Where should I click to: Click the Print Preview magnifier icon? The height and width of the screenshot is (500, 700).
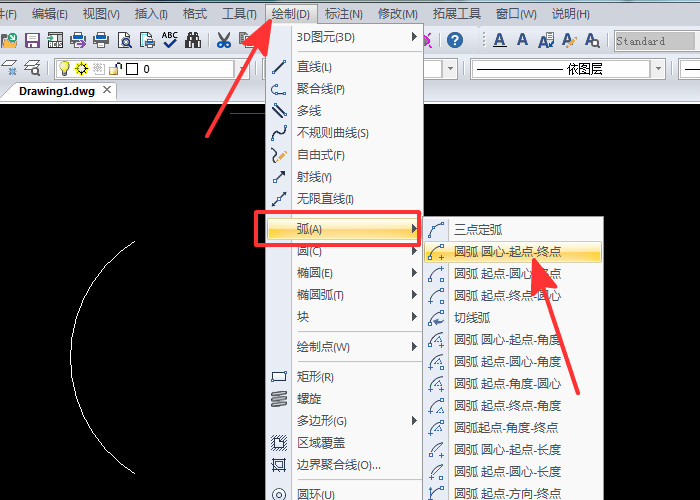coord(124,41)
